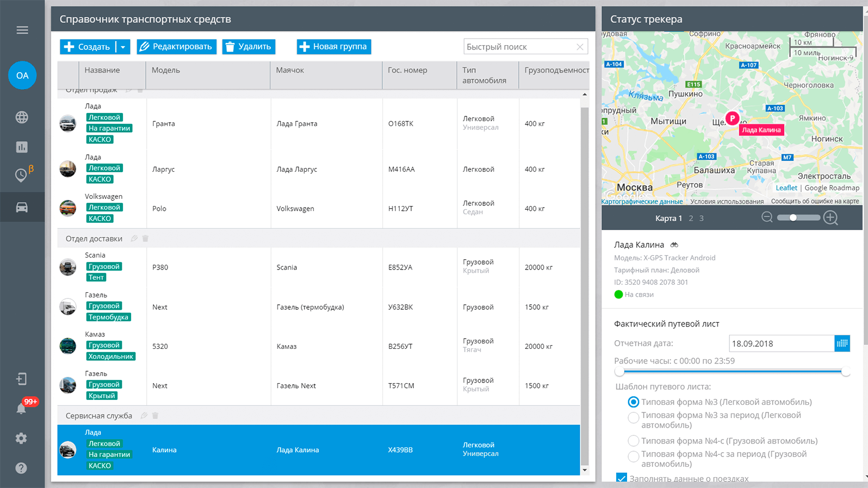Click the Камаз truck thumbnail
This screenshot has width=868, height=488.
pyautogui.click(x=68, y=346)
